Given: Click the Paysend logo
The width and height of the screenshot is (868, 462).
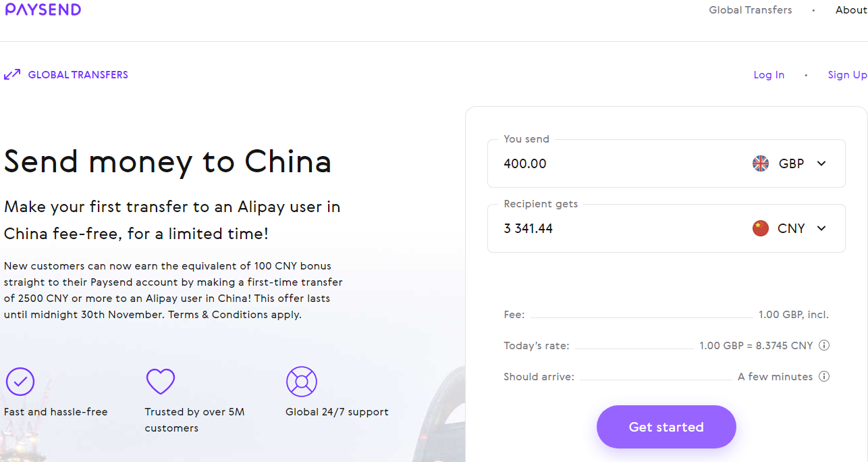Looking at the screenshot, I should coord(43,9).
